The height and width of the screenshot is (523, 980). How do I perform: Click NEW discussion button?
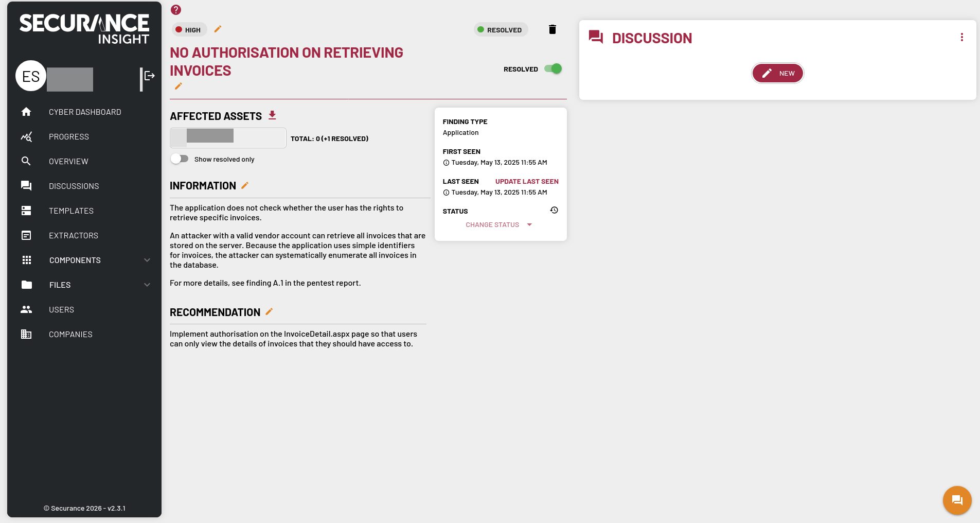pos(777,73)
